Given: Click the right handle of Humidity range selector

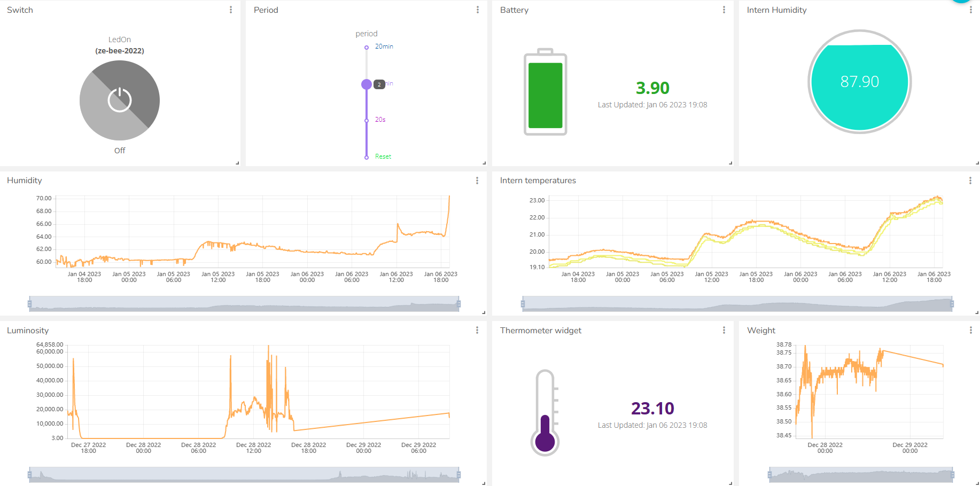Looking at the screenshot, I should (458, 304).
